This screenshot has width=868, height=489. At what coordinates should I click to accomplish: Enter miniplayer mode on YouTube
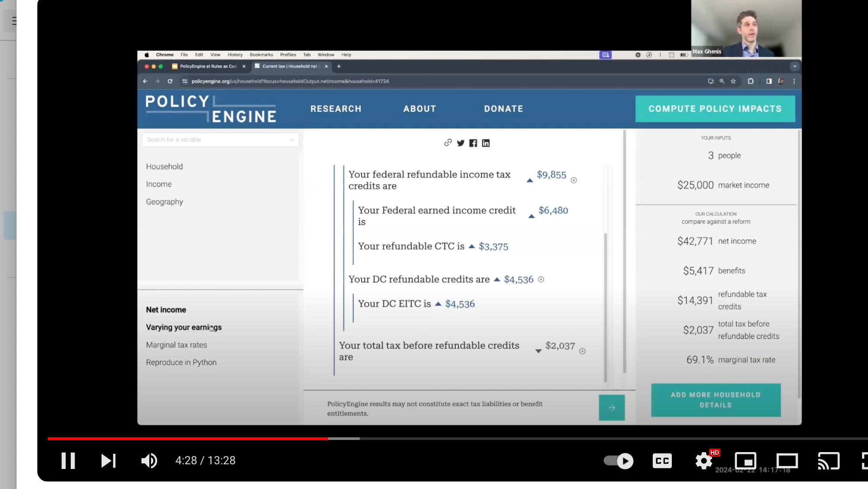(746, 461)
